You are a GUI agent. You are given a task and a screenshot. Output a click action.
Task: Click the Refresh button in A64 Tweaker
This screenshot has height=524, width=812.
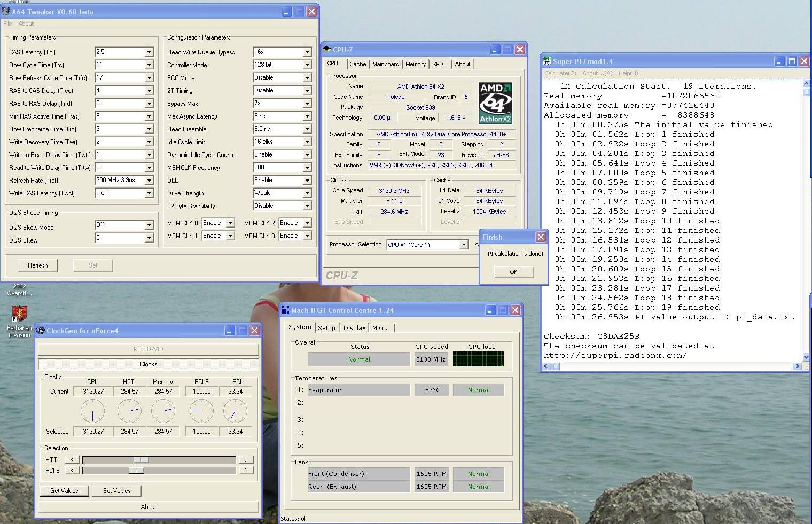(x=38, y=265)
